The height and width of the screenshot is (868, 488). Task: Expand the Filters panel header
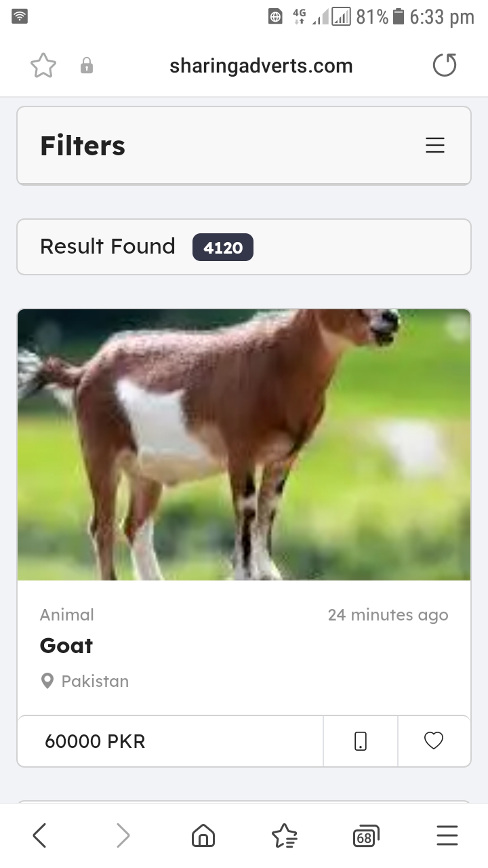(244, 145)
